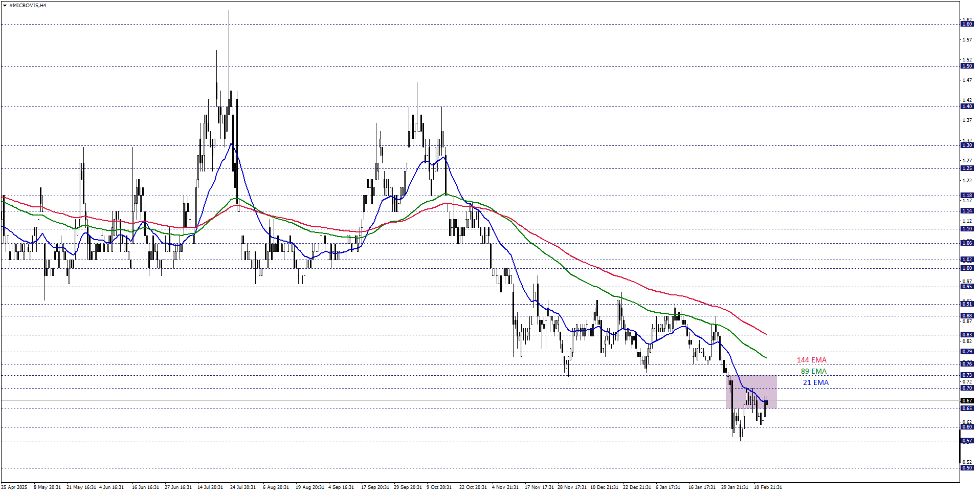Click the 1.50 price level tag
The image size is (980, 493).
click(967, 66)
